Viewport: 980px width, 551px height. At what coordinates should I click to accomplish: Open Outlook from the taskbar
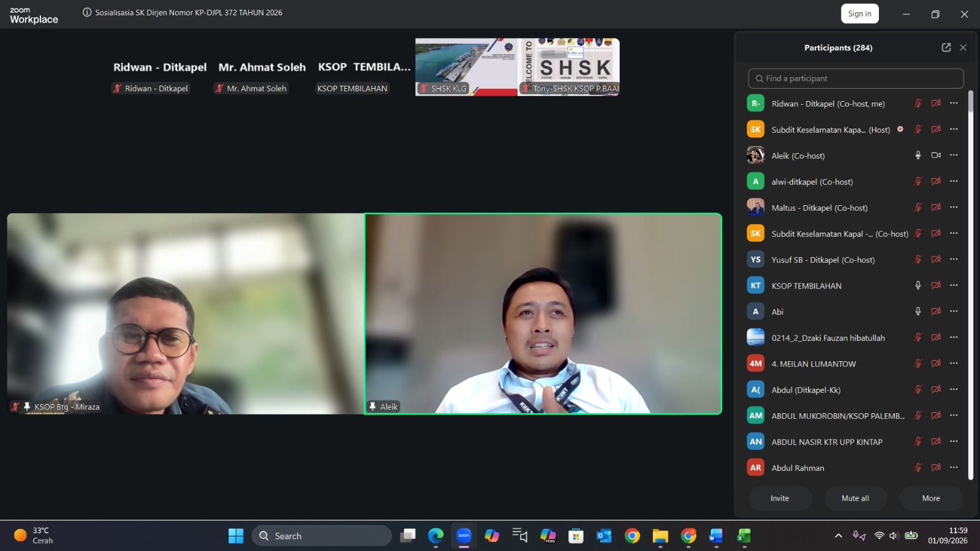click(604, 536)
